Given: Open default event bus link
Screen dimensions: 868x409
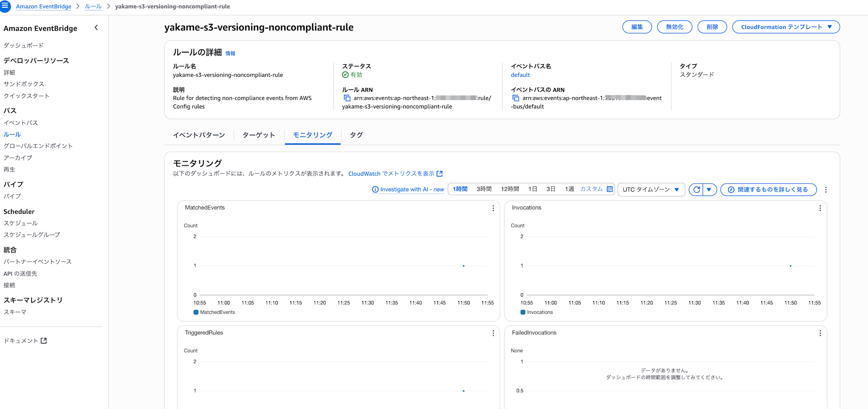Looking at the screenshot, I should (520, 75).
